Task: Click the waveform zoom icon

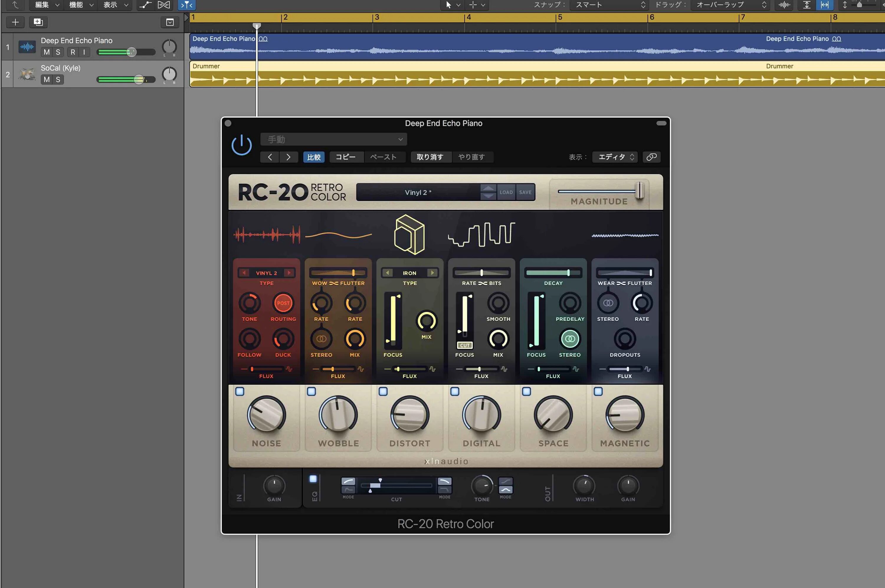Action: coord(784,5)
